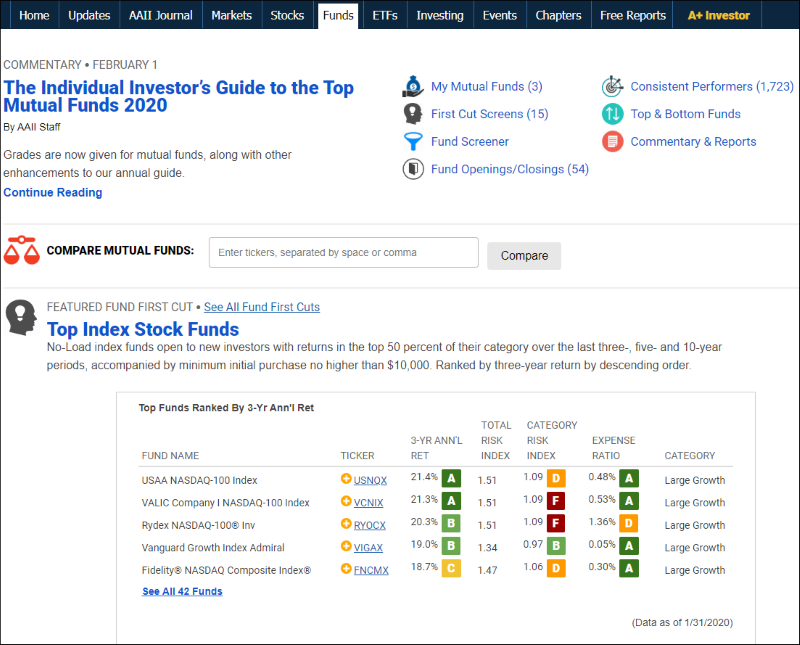Open the Chapters tab

(x=558, y=15)
